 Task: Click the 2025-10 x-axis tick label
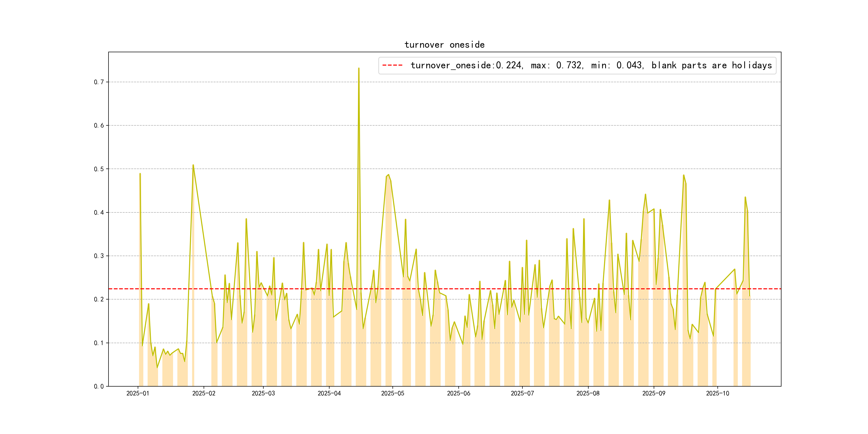(x=717, y=394)
